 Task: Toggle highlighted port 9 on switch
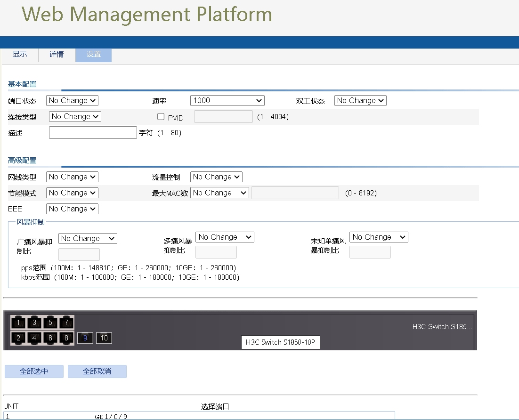[x=85, y=338]
